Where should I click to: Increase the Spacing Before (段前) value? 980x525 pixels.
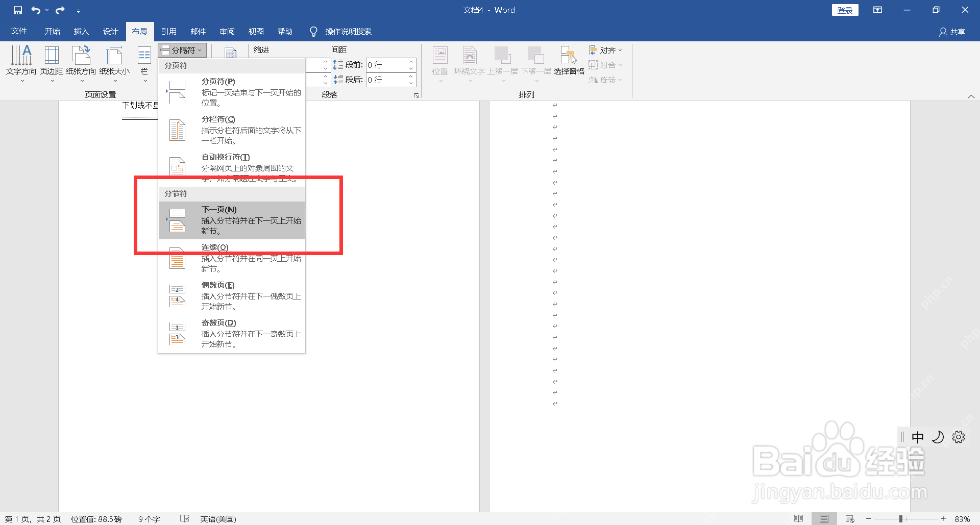pyautogui.click(x=410, y=62)
